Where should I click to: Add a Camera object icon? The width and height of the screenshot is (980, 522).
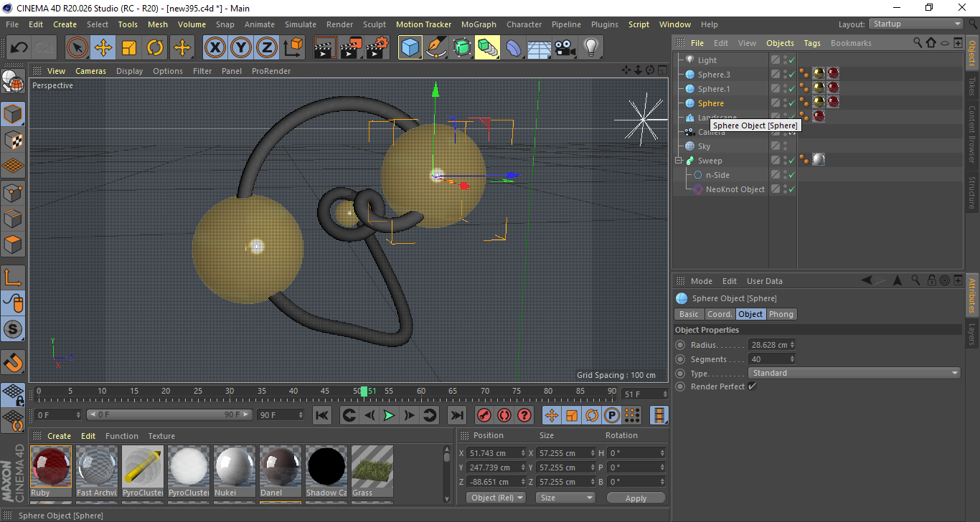tap(565, 48)
